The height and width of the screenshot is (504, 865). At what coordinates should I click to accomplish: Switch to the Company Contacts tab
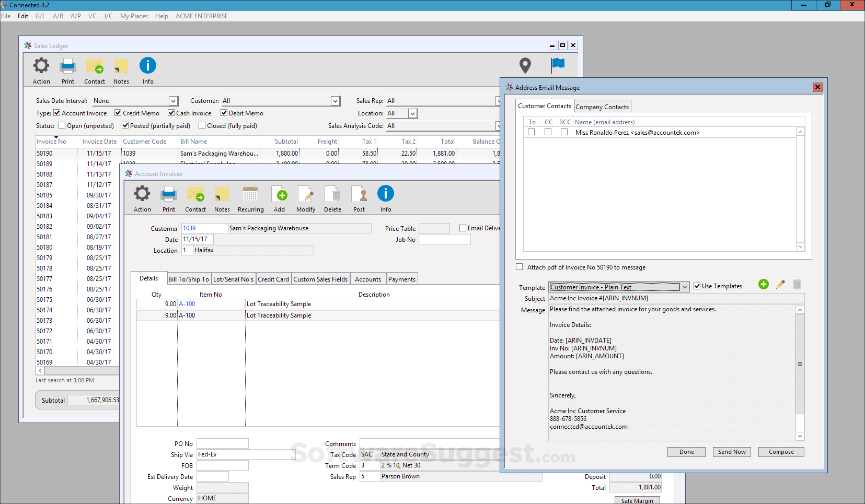602,107
